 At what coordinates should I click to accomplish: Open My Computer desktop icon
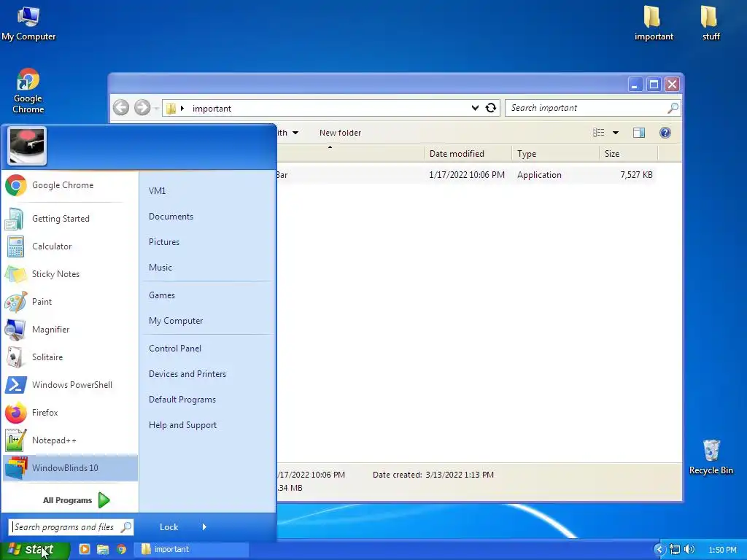(x=28, y=23)
